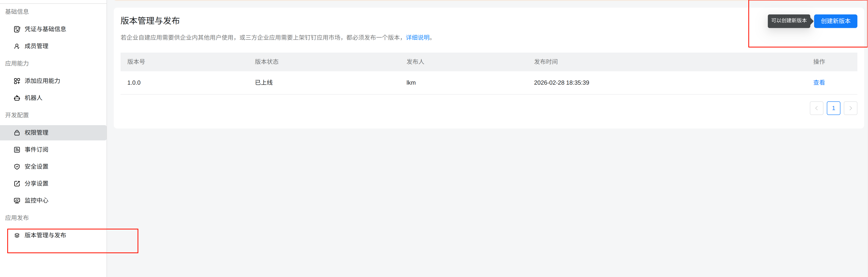Open 监控中心 menu item

click(x=36, y=201)
